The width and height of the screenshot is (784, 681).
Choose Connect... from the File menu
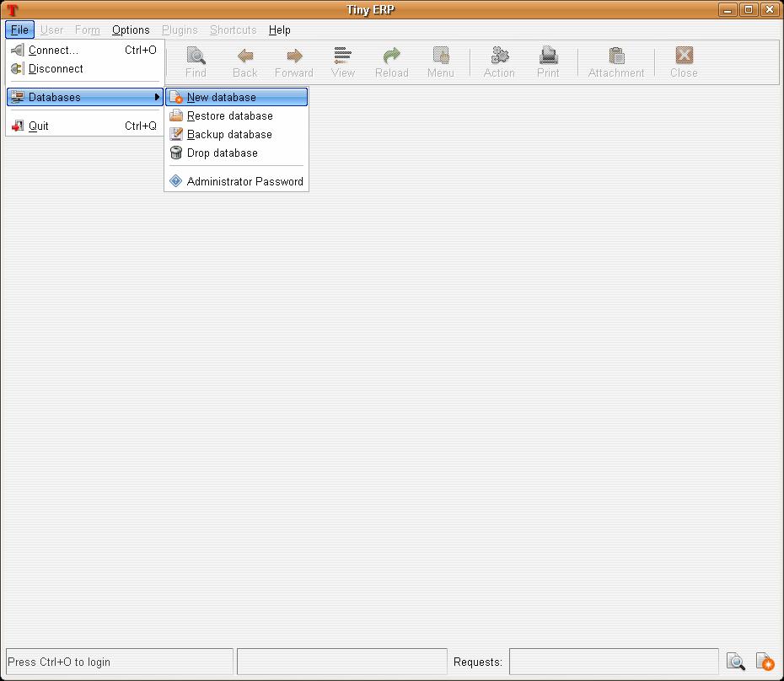85,50
